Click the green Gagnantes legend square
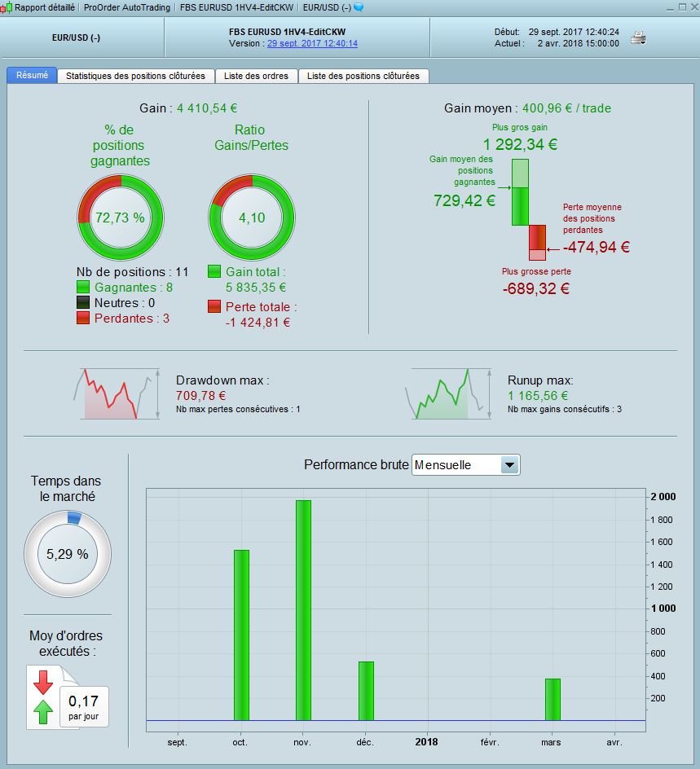Image resolution: width=700 pixels, height=769 pixels. (x=83, y=288)
